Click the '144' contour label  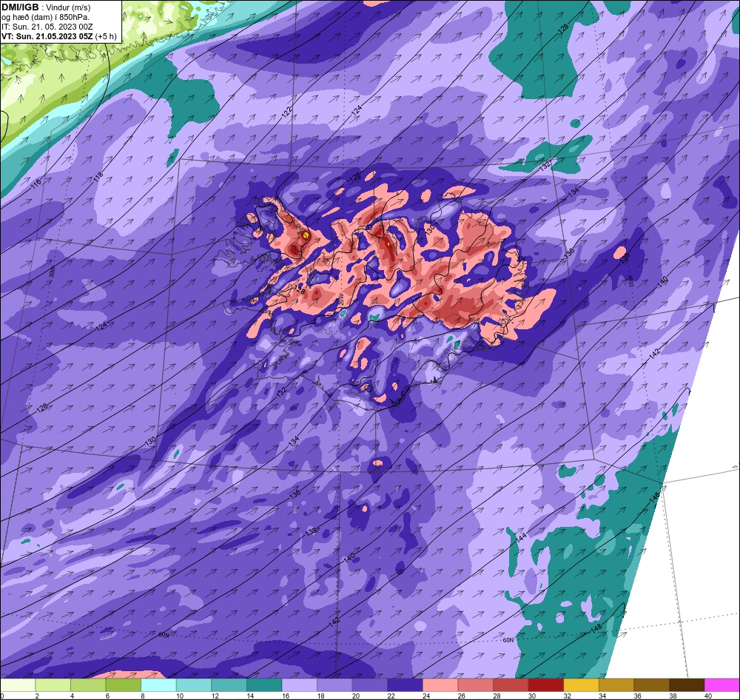tap(521, 536)
